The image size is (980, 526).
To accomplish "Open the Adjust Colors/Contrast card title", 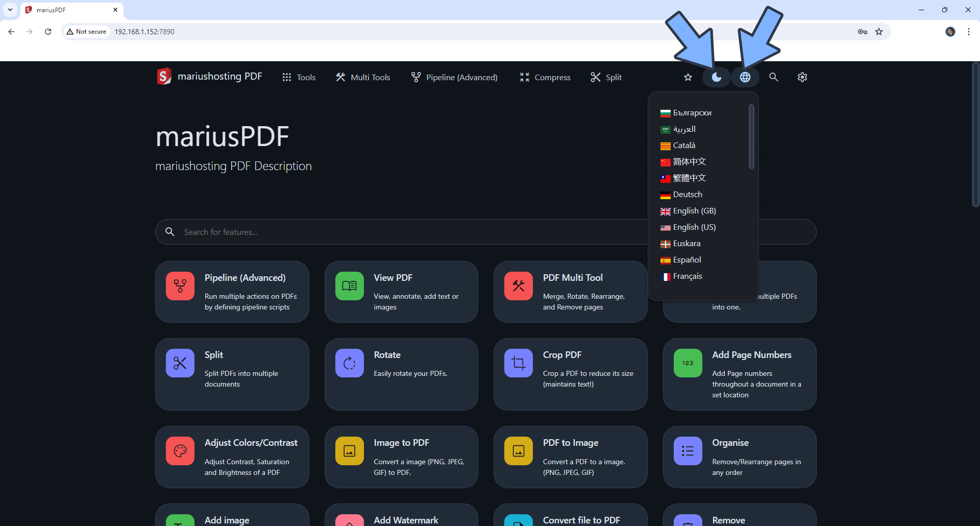I will coord(251,443).
